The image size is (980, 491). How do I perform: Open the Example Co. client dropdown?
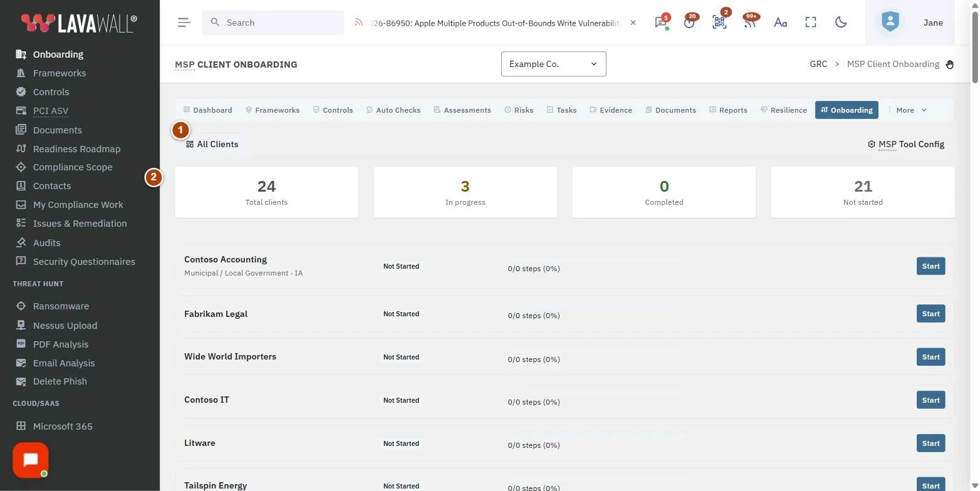(553, 64)
